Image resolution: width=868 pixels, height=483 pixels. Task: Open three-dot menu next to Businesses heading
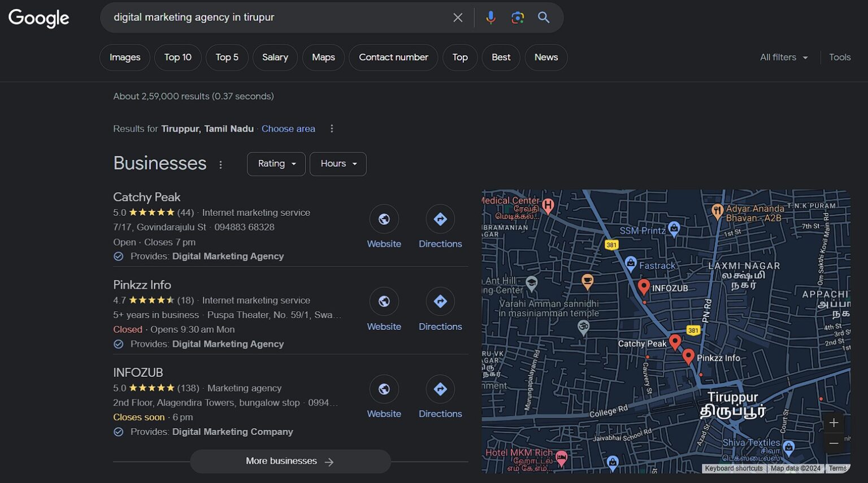(220, 164)
